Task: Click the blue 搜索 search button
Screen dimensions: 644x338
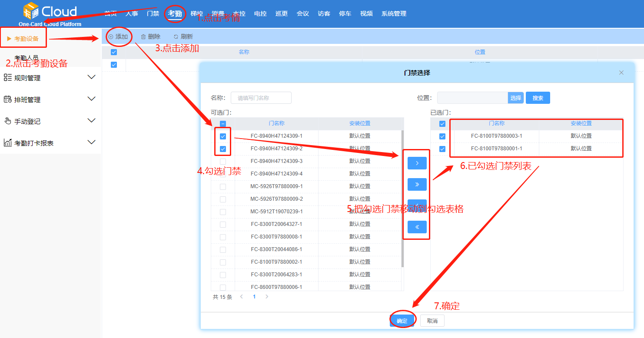Action: click(x=538, y=98)
